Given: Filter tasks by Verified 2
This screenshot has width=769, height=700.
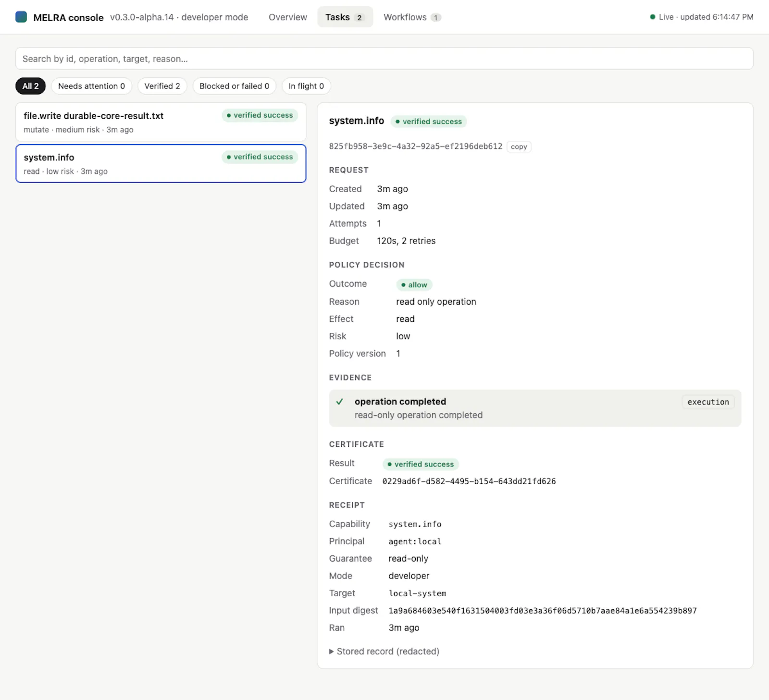Looking at the screenshot, I should point(162,86).
